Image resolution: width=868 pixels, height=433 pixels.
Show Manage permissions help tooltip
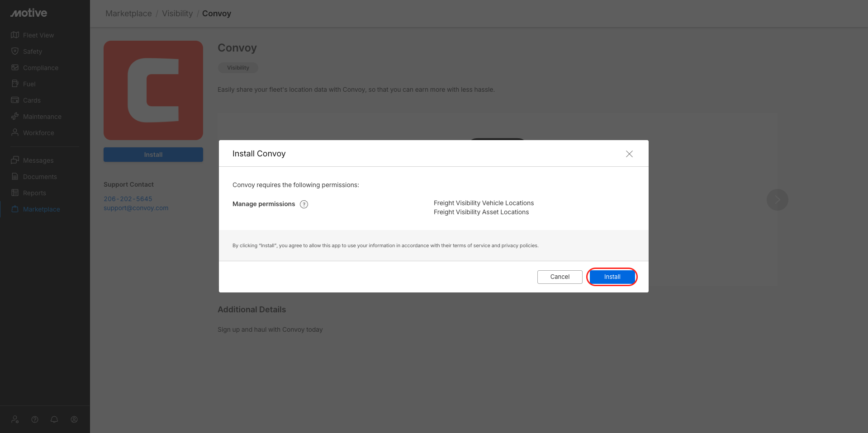[304, 204]
